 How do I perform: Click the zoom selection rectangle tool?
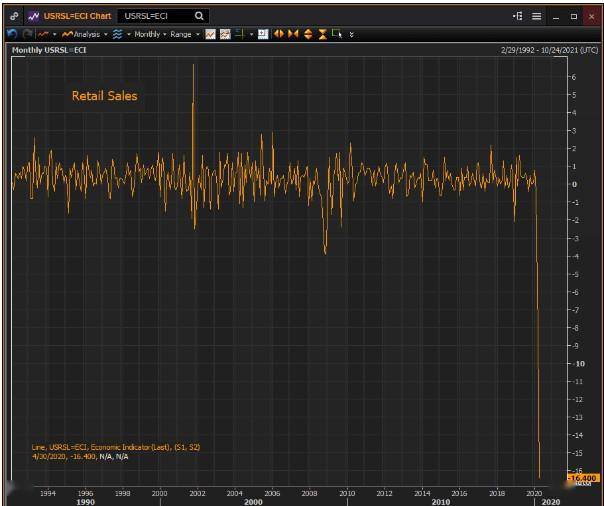click(x=337, y=34)
